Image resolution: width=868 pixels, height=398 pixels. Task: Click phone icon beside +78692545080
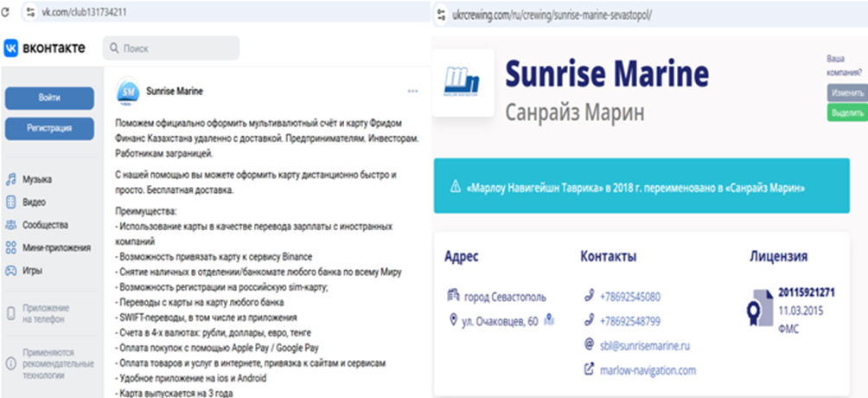[589, 295]
